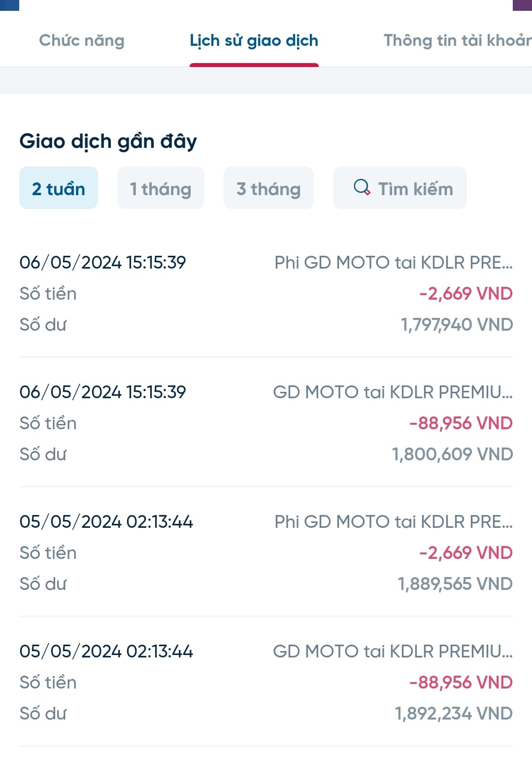The height and width of the screenshot is (757, 532).
Task: Open 06/05/2024 fee transaction -2,669 VND
Action: (266, 293)
